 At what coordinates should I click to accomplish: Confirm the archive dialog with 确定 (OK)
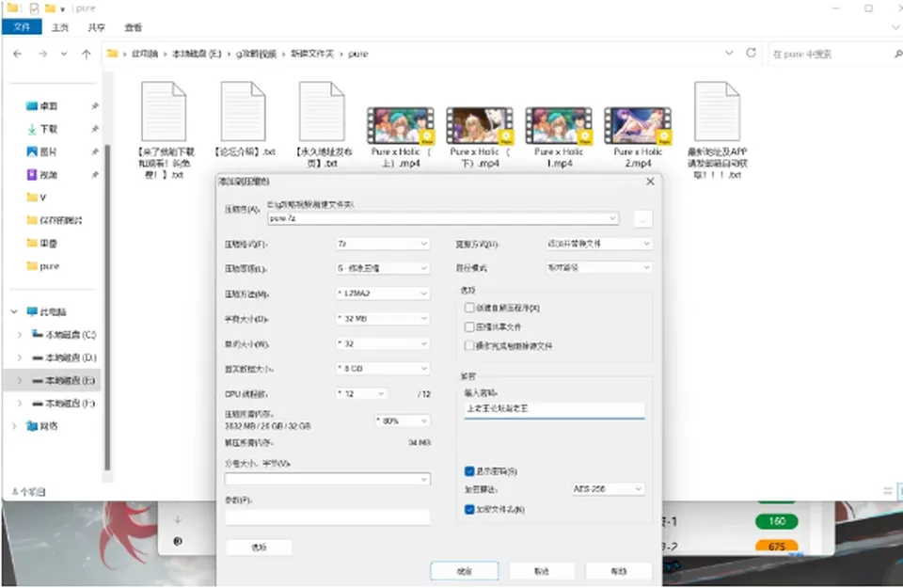click(464, 571)
